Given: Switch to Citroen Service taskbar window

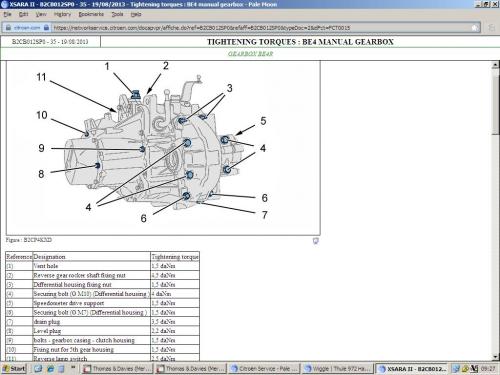Looking at the screenshot, I should click(x=264, y=369).
